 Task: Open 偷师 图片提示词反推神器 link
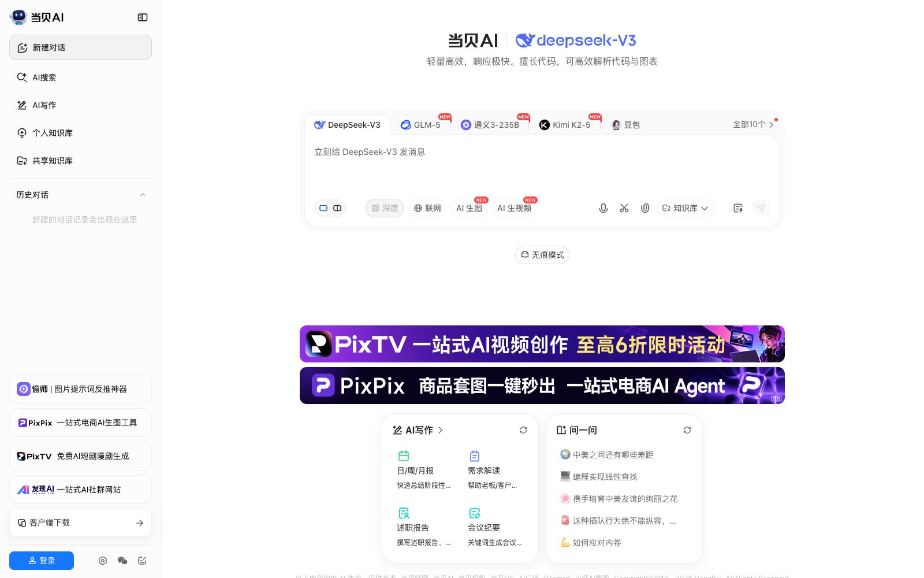(x=80, y=389)
